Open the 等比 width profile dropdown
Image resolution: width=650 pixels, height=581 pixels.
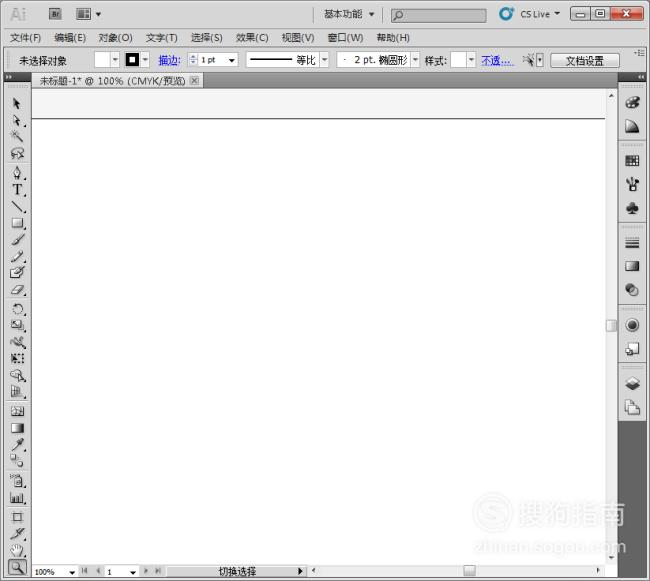325,60
